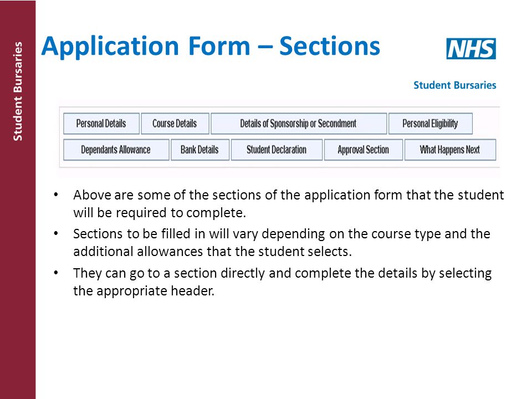Open the Dependants Allowance section
Screen dimensions: 532x399
(116, 150)
